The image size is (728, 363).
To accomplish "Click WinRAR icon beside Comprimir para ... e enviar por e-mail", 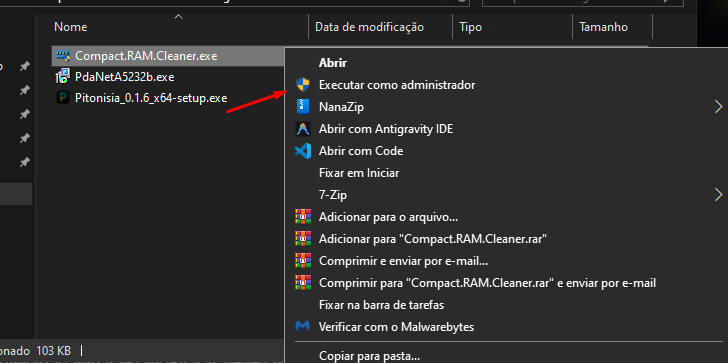I will (303, 283).
